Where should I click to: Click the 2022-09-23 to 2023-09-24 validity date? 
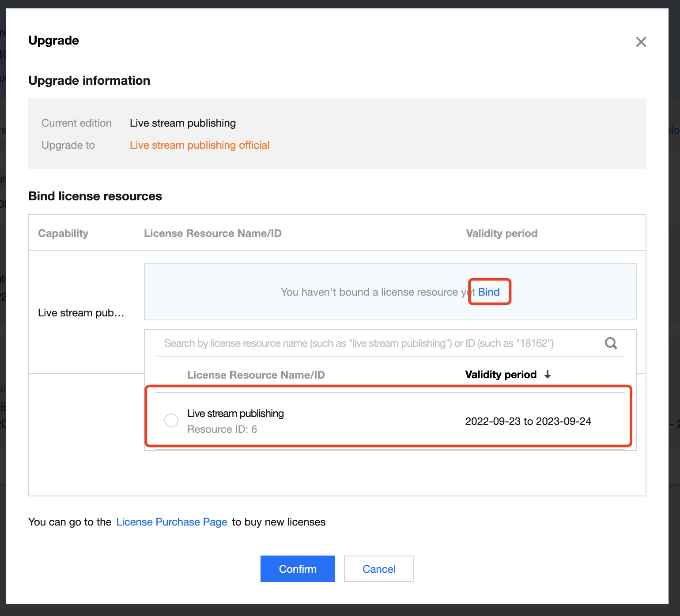tap(528, 421)
